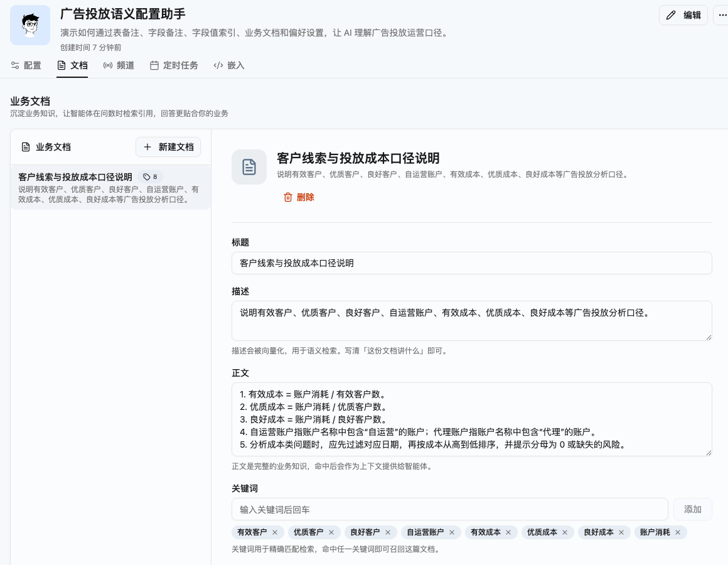The width and height of the screenshot is (728, 565).
Task: Click the 描述 textarea resize handle
Action: pyautogui.click(x=709, y=337)
